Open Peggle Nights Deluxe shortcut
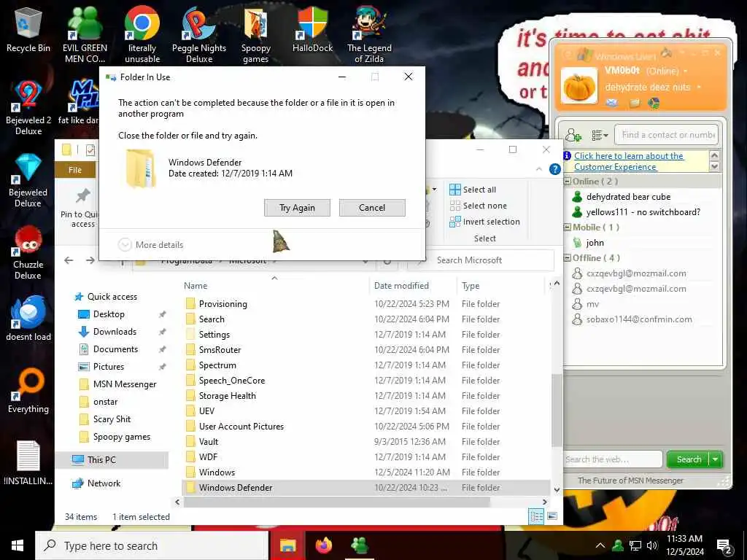Viewport: 747px width, 560px height. click(198, 35)
